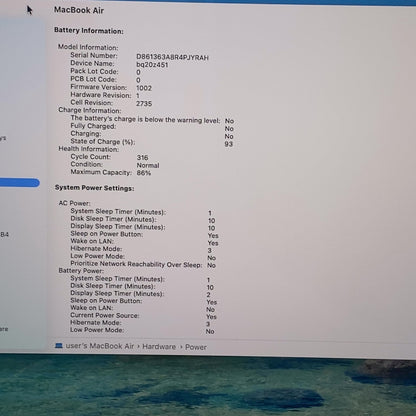
Task: Click the System Power Settings heading
Action: (94, 188)
